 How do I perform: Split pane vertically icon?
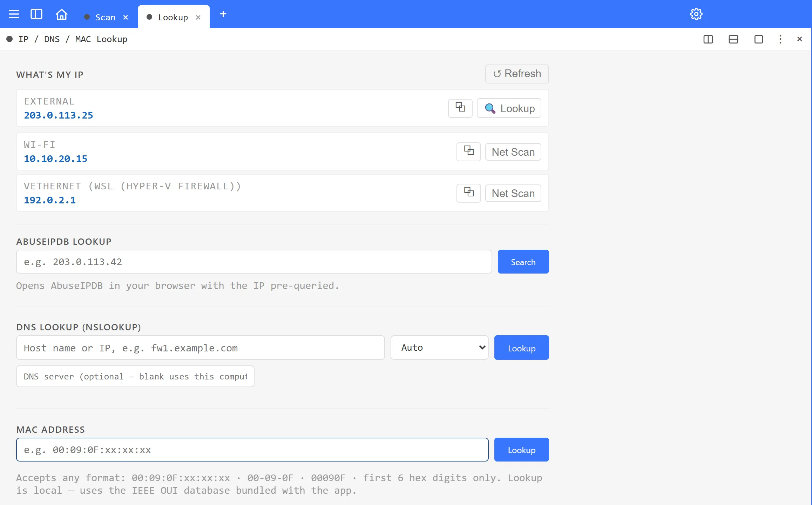coord(708,39)
